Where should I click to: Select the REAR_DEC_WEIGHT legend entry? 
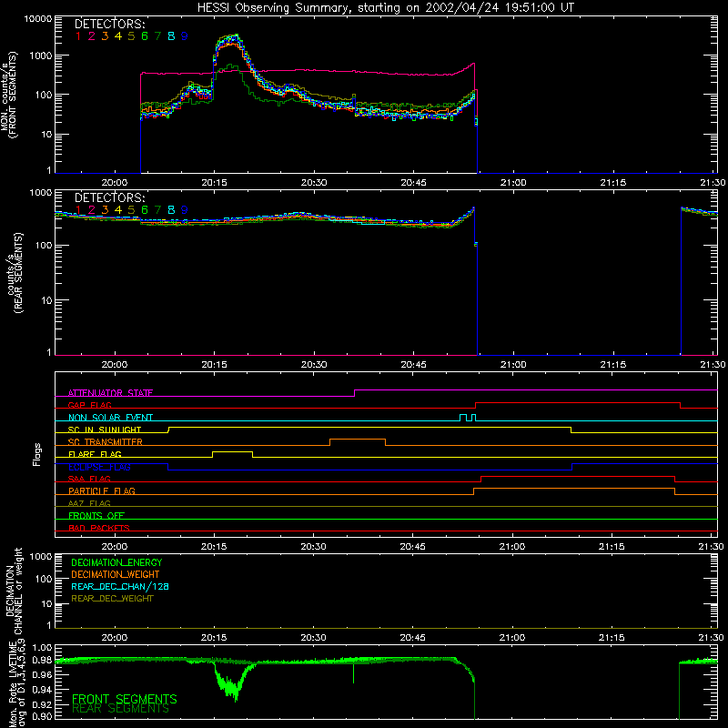click(x=112, y=599)
